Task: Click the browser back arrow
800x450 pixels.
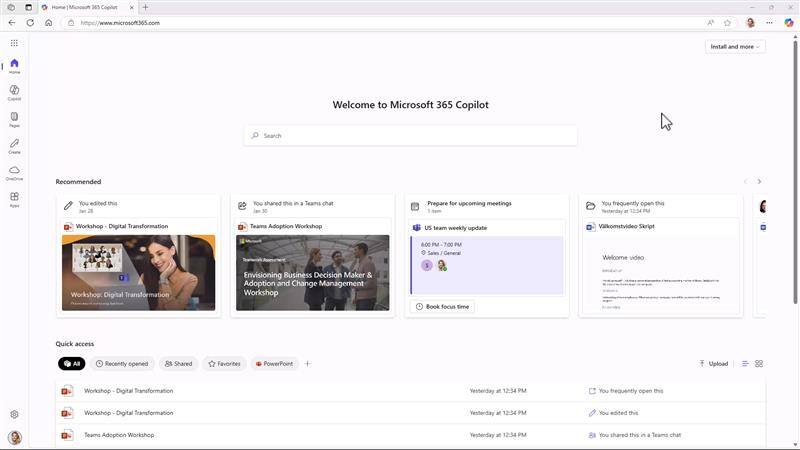Action: 12,22
